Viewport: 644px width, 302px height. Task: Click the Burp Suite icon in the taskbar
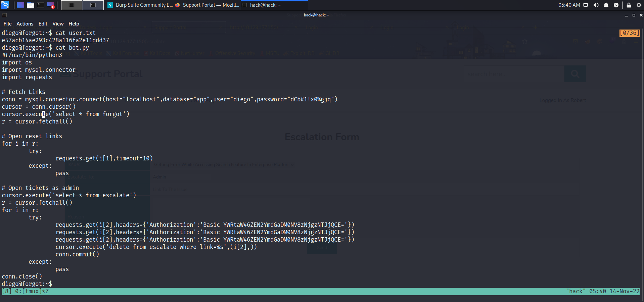coord(110,5)
